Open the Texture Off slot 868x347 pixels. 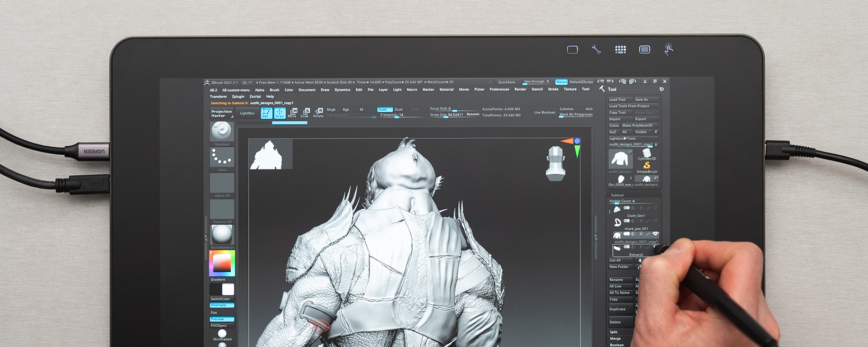[x=222, y=209]
